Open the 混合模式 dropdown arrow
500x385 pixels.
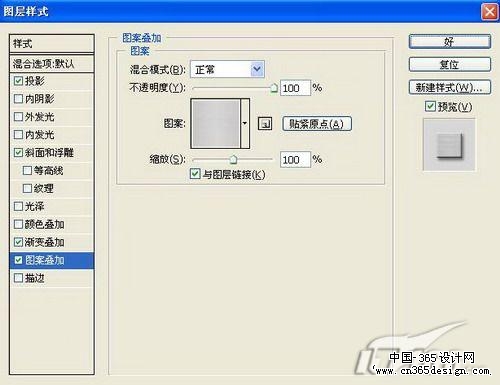tap(257, 69)
